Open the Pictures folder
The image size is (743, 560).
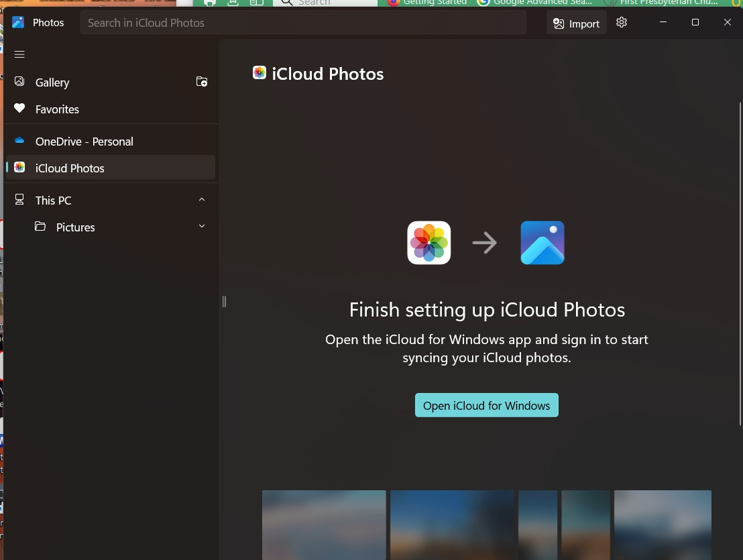coord(75,227)
